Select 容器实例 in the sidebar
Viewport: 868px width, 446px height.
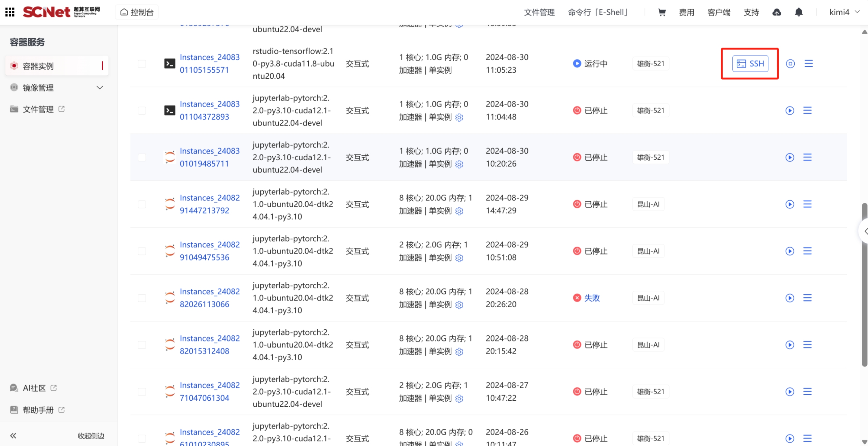pos(38,66)
